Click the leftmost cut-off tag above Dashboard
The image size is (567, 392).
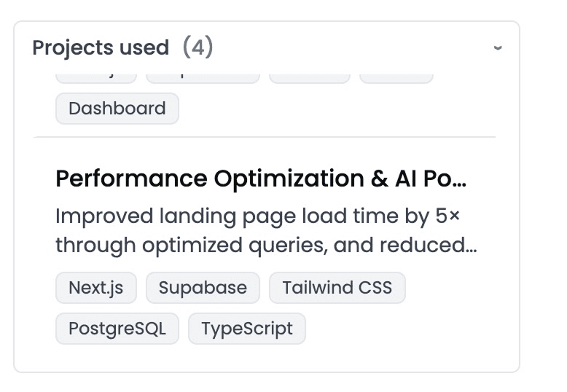point(96,77)
